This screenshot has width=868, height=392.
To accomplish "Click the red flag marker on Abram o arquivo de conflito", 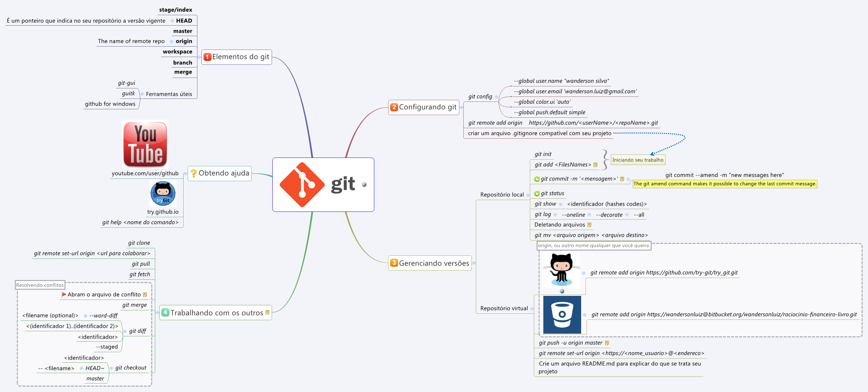I will pyautogui.click(x=63, y=294).
